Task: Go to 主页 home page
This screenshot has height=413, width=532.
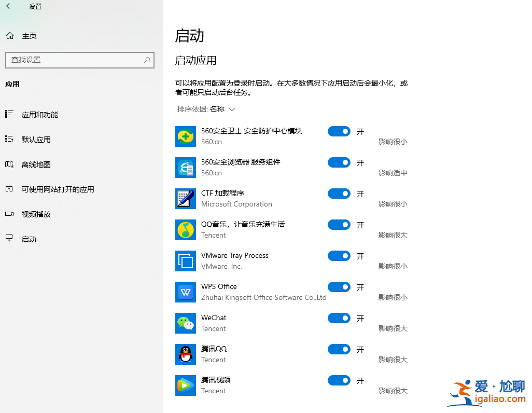Action: (29, 35)
